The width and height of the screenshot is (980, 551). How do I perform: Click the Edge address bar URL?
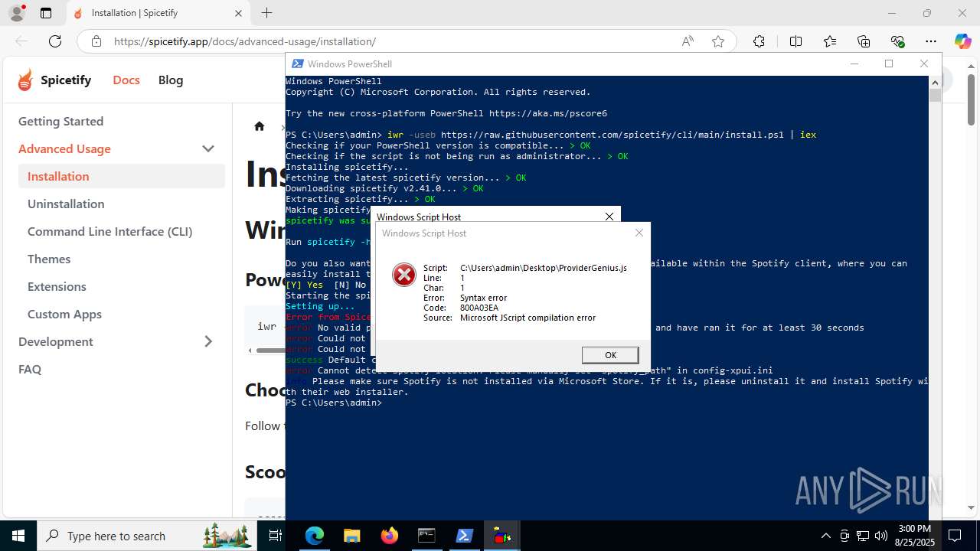click(x=245, y=41)
